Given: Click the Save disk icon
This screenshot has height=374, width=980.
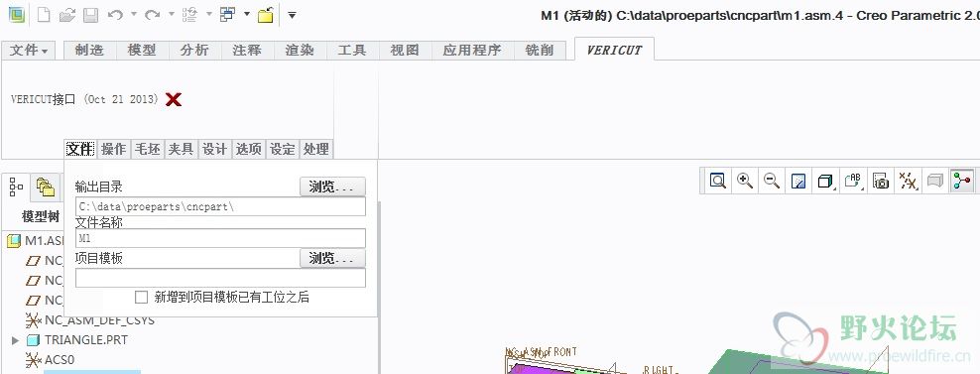Looking at the screenshot, I should [x=90, y=15].
